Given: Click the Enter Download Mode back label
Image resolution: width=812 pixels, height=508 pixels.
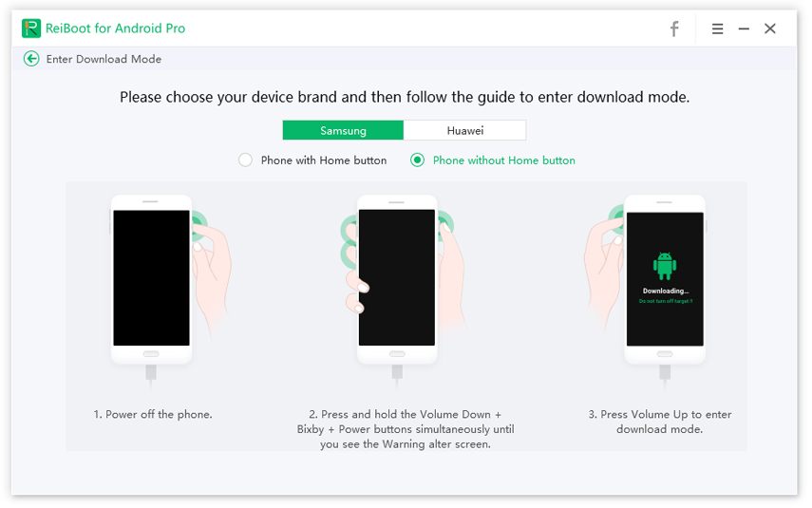Looking at the screenshot, I should pos(104,59).
